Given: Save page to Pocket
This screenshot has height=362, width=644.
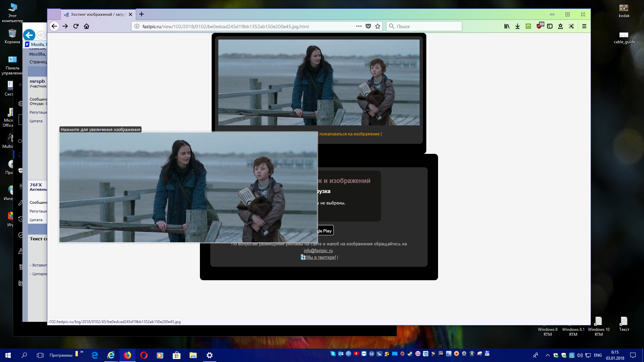Looking at the screenshot, I should point(368,26).
